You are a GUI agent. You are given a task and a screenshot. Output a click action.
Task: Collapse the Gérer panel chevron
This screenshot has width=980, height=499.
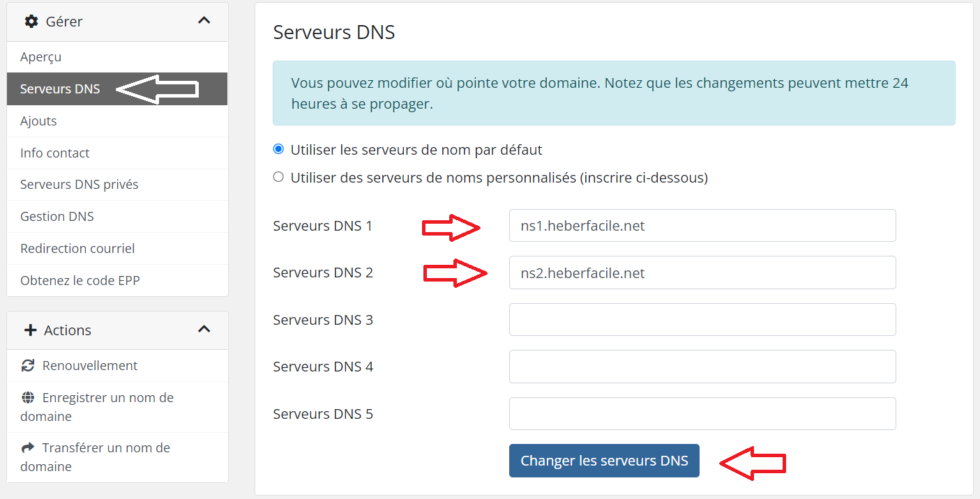(204, 21)
